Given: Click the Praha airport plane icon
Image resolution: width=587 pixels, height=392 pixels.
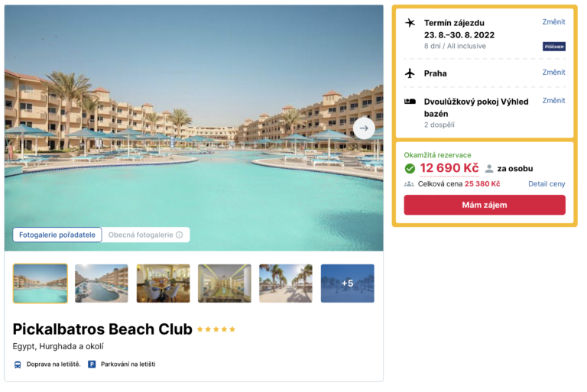Looking at the screenshot, I should pos(410,73).
